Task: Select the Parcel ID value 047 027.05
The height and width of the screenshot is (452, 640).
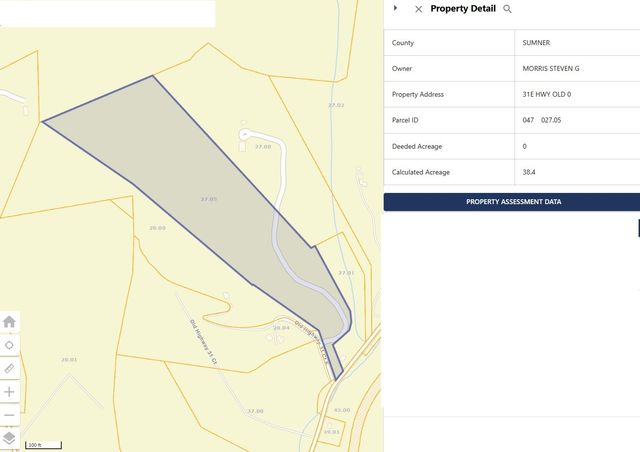Action: click(540, 121)
